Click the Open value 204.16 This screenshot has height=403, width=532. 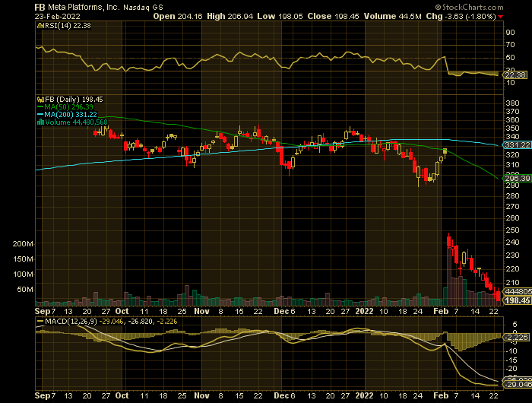tap(190, 16)
